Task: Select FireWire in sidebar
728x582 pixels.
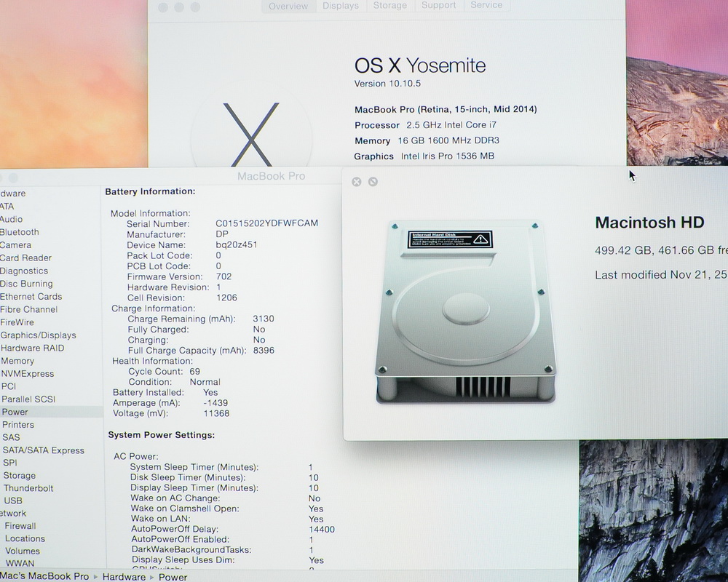Action: [17, 322]
